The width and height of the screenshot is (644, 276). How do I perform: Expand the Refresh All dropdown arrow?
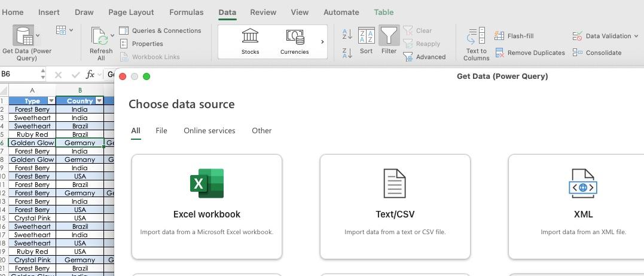click(112, 36)
